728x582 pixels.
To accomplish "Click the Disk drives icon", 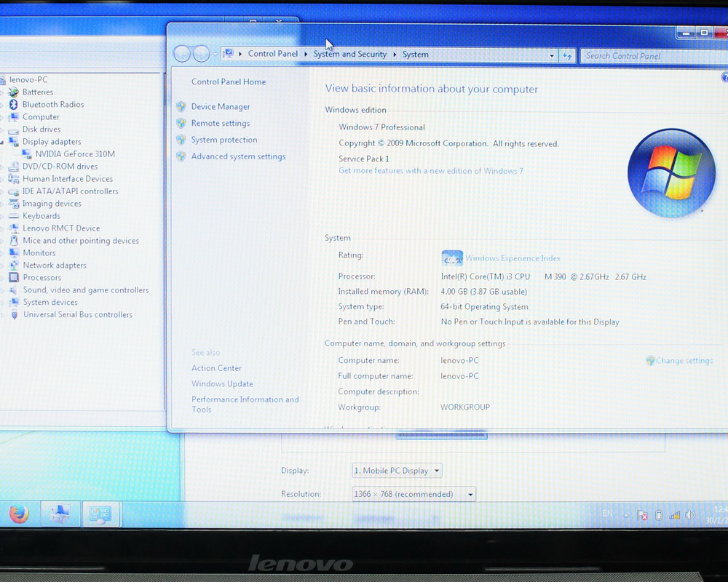I will point(13,129).
